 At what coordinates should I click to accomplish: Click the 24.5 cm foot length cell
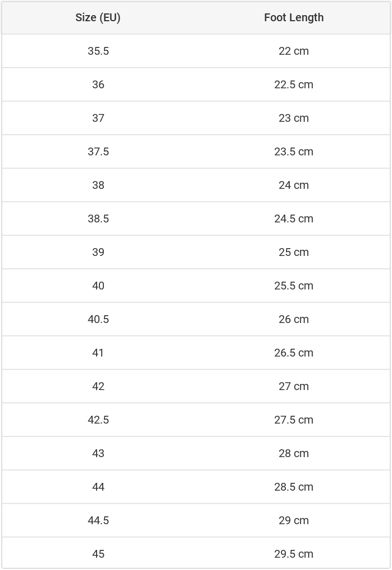click(294, 218)
